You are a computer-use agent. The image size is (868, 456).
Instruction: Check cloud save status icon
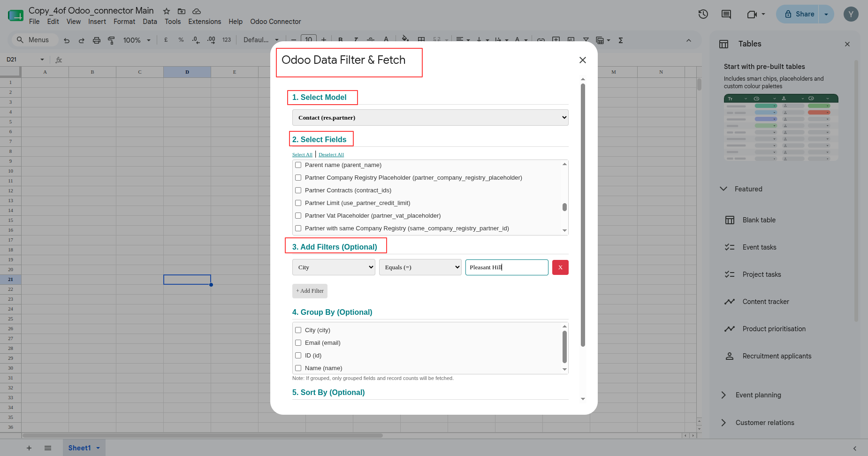click(197, 11)
